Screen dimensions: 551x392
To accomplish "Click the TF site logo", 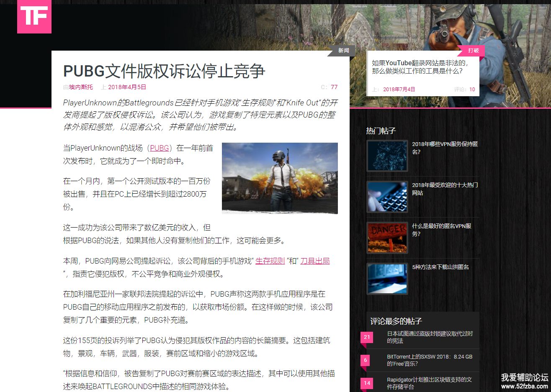I will tap(34, 16).
